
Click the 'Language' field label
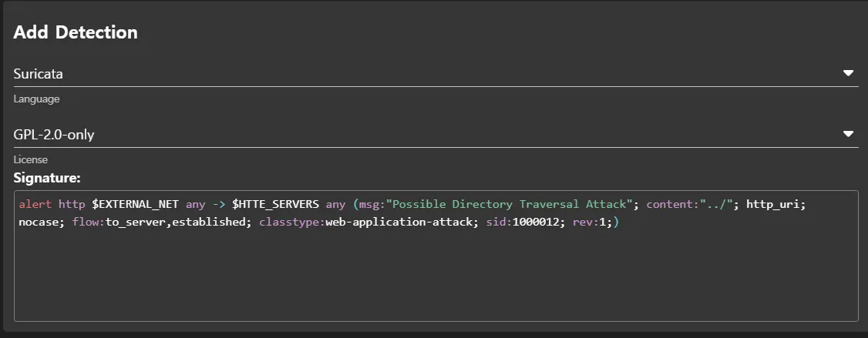click(36, 99)
